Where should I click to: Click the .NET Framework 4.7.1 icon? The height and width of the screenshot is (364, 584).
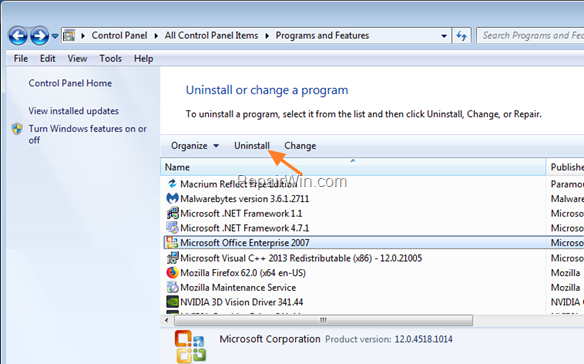pyautogui.click(x=172, y=228)
